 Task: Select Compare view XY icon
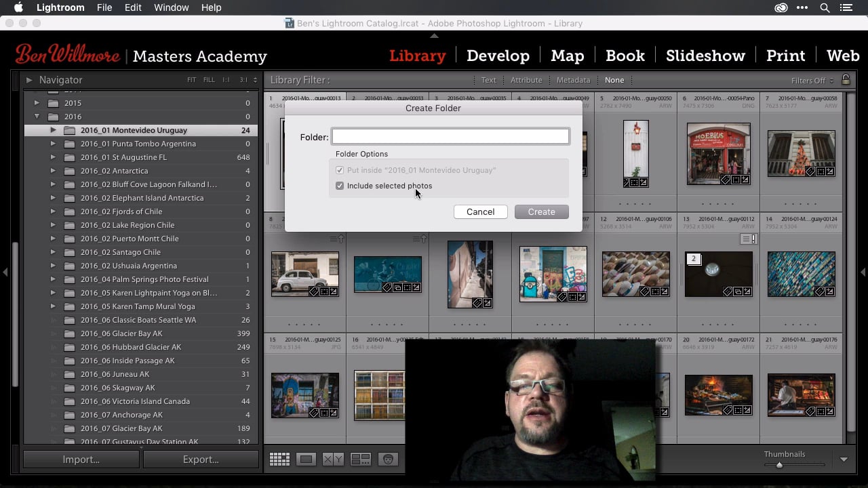point(333,460)
